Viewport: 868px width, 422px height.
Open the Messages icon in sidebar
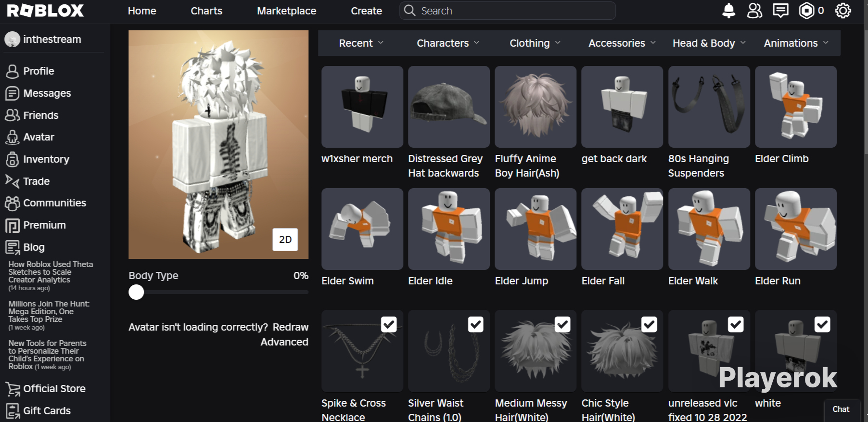click(x=12, y=93)
